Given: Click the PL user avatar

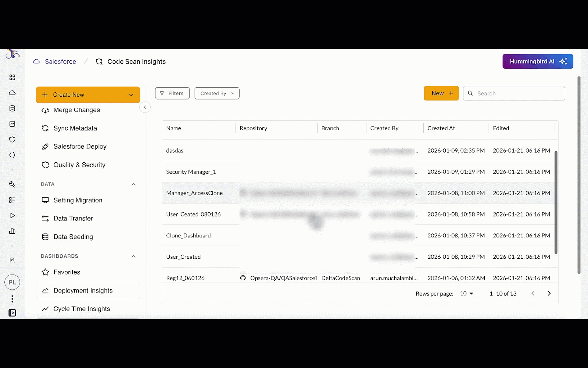Looking at the screenshot, I should (12, 282).
